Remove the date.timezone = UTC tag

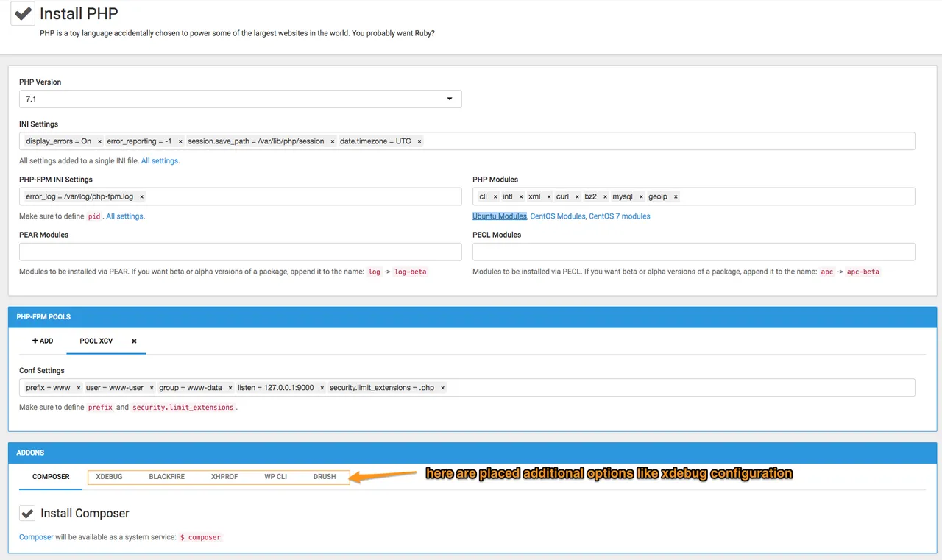[419, 141]
